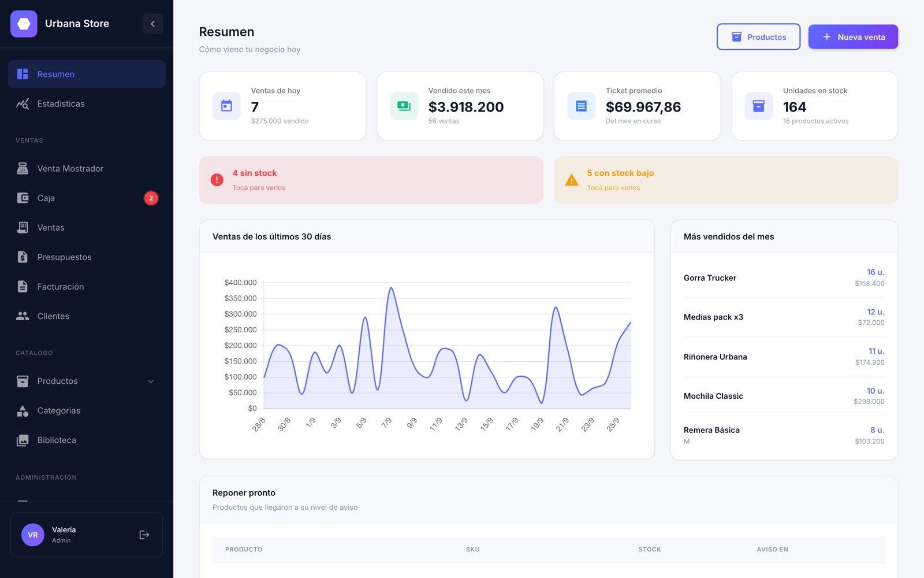This screenshot has height=578, width=924.
Task: Click the Ticket promedio receipt icon
Action: pos(581,106)
